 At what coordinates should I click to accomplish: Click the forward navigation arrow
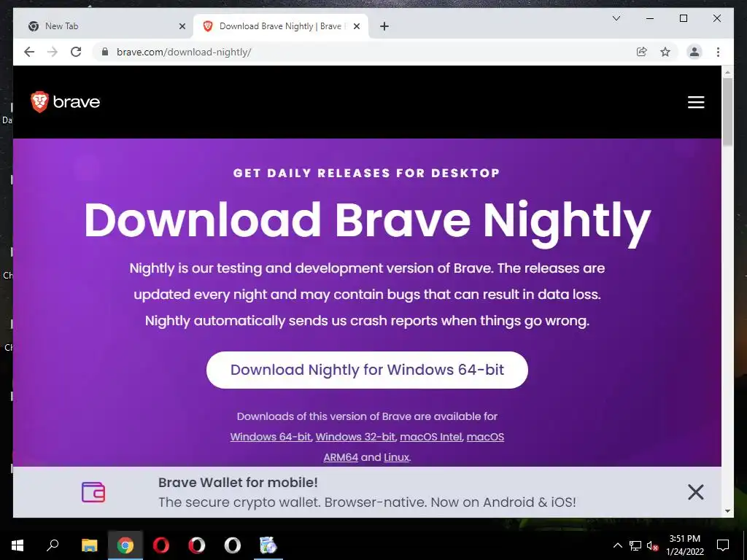[53, 52]
